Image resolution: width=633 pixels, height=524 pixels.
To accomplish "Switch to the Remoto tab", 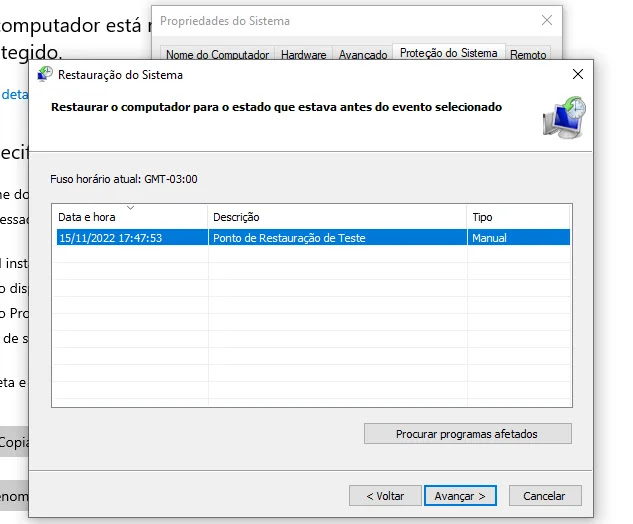I will [528, 55].
